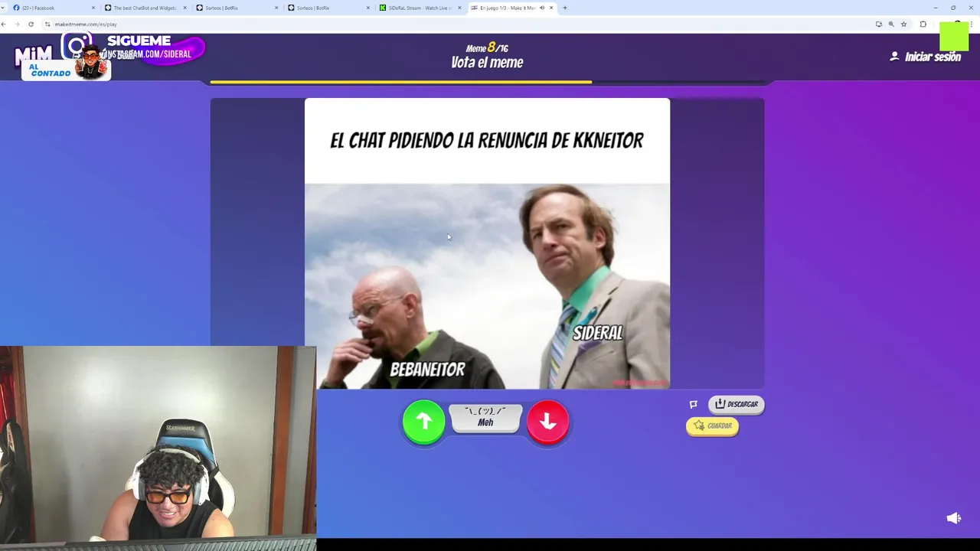Click the 'Meme 8/16' counter text

coord(487,48)
